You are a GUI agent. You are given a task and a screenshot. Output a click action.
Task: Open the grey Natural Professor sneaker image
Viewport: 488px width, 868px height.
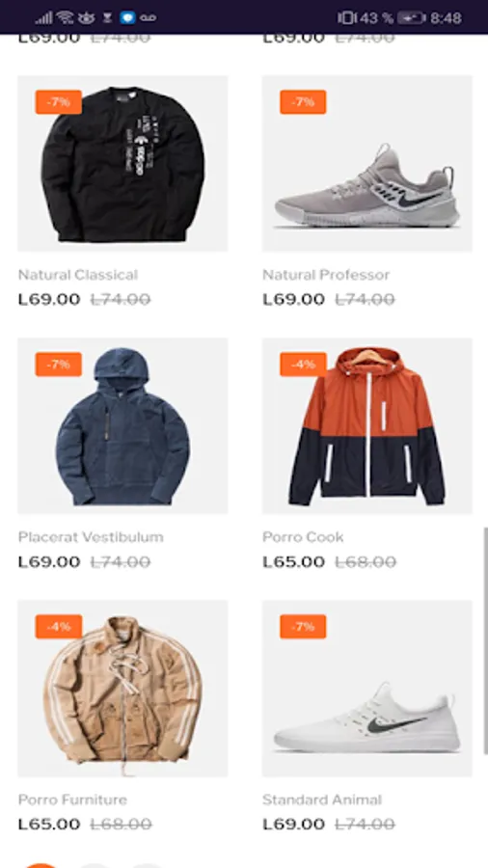366,163
